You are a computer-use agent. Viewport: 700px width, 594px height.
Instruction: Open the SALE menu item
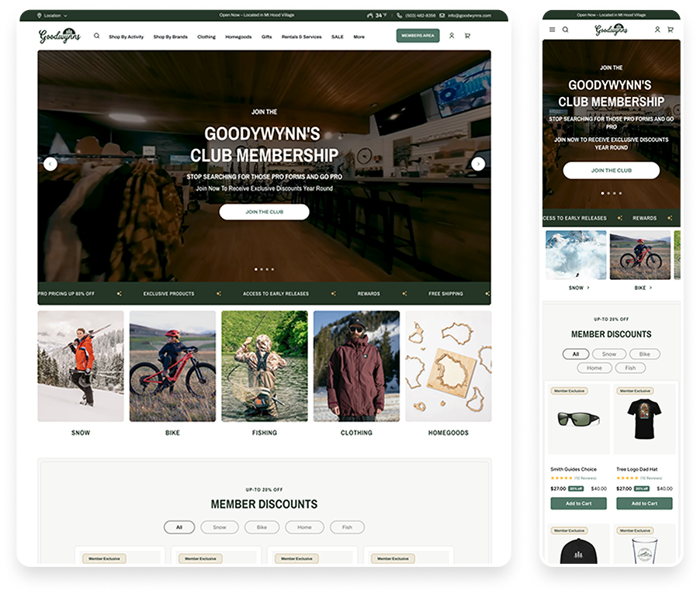338,36
